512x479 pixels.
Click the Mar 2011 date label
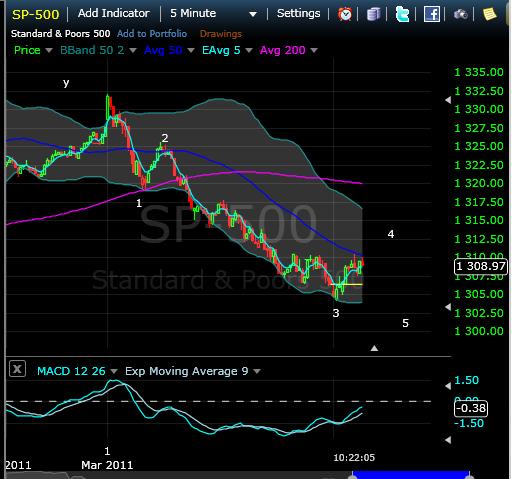pyautogui.click(x=107, y=465)
